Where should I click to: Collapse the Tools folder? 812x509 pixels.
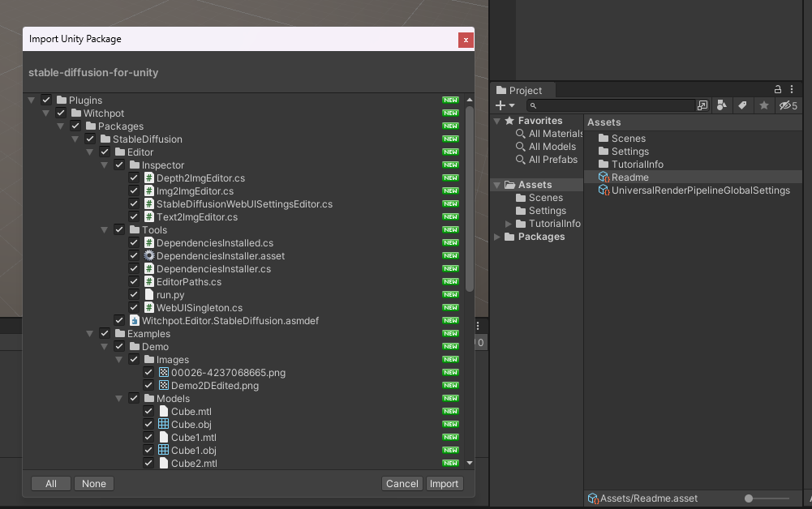tap(104, 229)
